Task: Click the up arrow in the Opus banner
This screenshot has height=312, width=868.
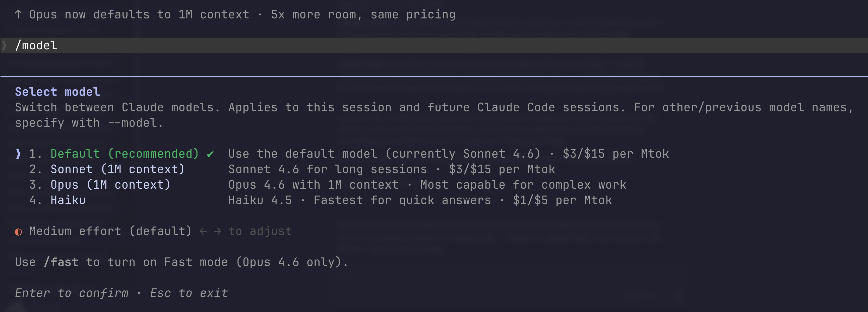Action: pyautogui.click(x=19, y=14)
